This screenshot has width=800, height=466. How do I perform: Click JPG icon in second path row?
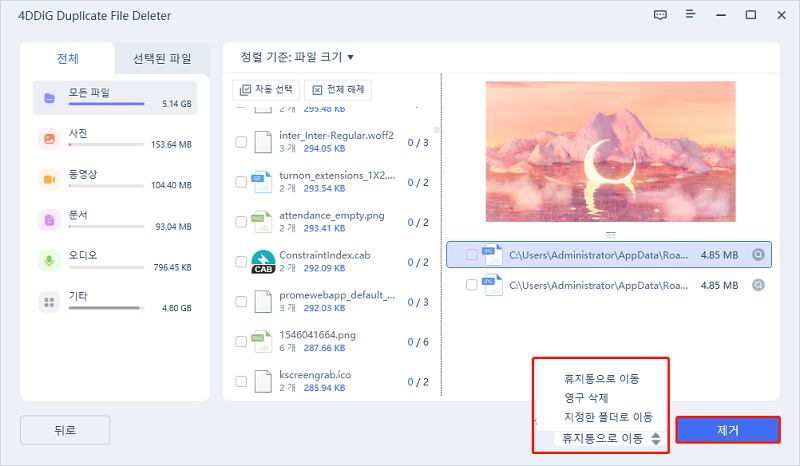493,285
